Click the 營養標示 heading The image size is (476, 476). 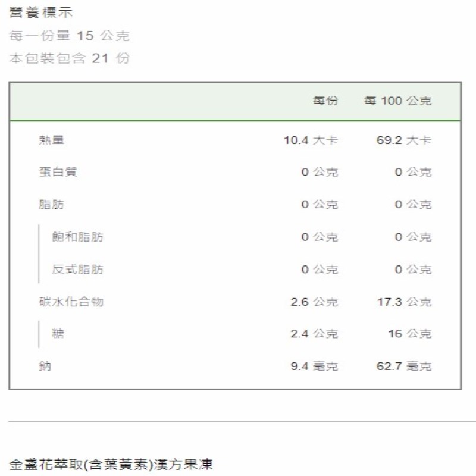tap(42, 12)
